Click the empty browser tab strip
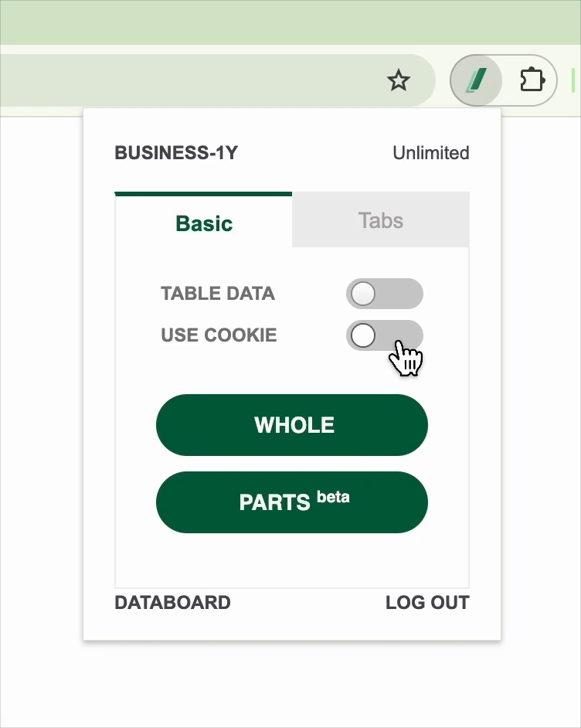The image size is (581, 728). (x=290, y=22)
